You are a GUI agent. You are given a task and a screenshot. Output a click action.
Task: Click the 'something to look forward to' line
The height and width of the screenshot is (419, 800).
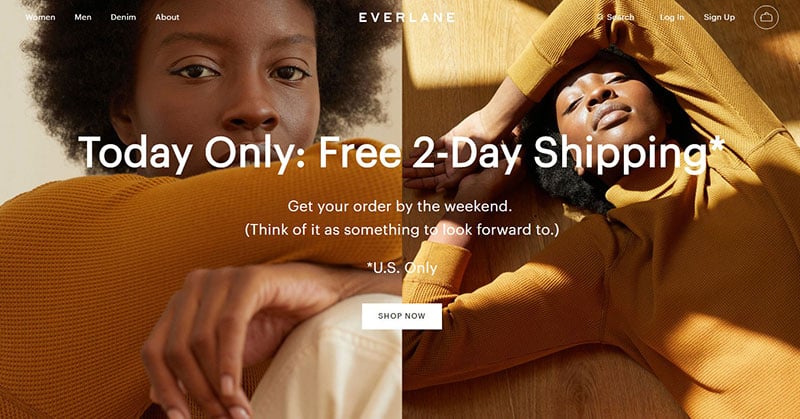[x=402, y=230]
